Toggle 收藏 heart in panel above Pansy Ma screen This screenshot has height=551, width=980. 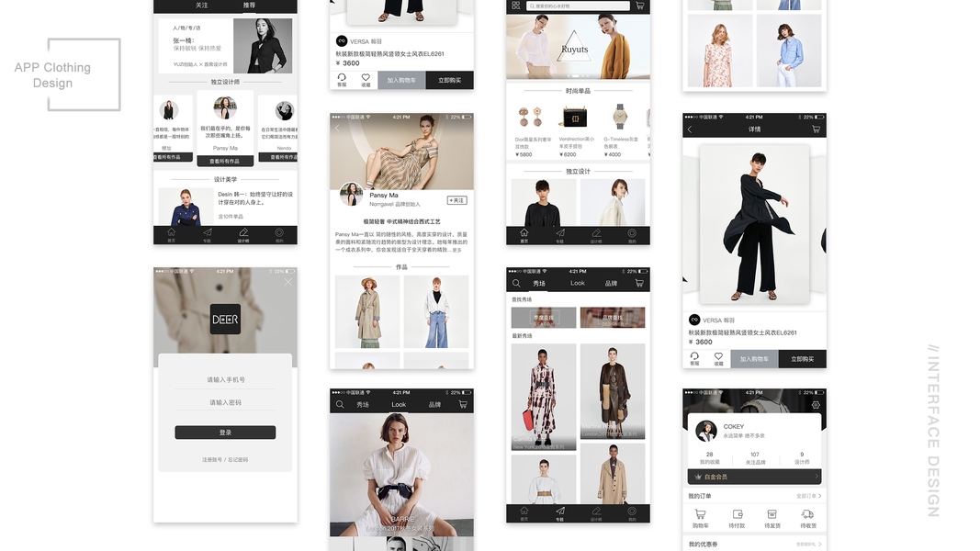point(366,79)
